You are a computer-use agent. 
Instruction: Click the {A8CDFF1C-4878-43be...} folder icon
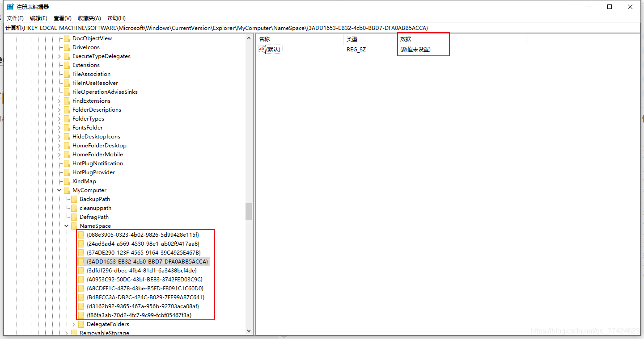pyautogui.click(x=81, y=289)
